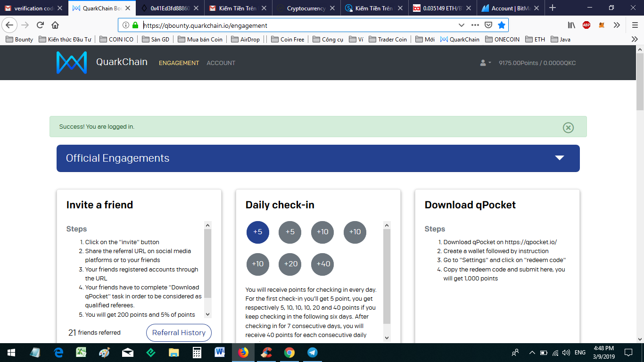Image resolution: width=644 pixels, height=362 pixels.
Task: Launch Microsoft Edge from the taskbar
Action: (58, 352)
